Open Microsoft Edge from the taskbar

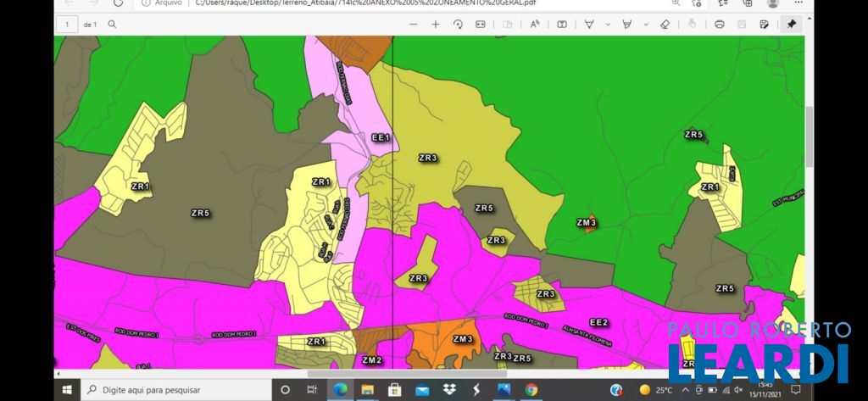[340, 390]
